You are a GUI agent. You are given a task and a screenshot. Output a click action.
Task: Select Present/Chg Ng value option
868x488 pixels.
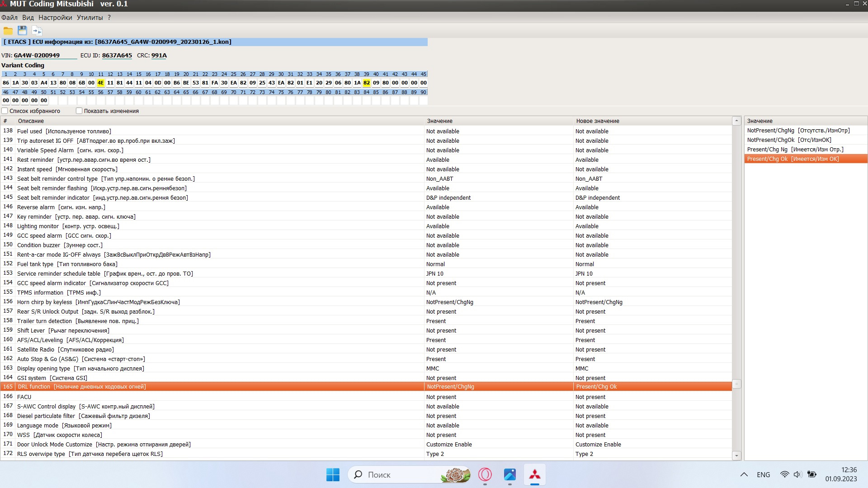pyautogui.click(x=795, y=150)
